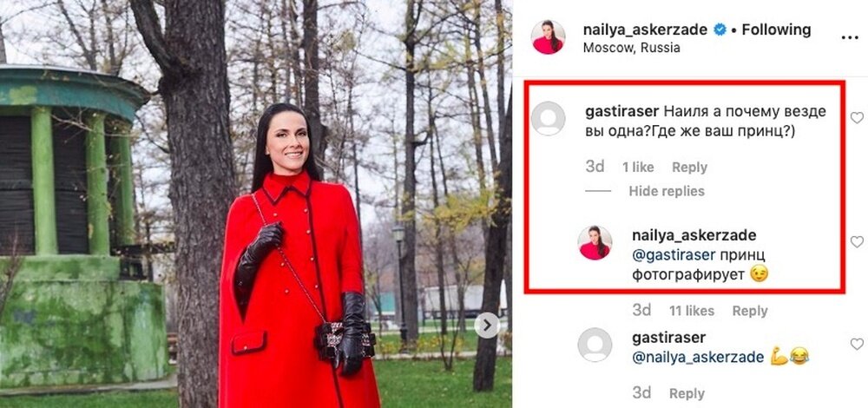Viewport: 868px width, 408px height.
Task: Go to next photo using the arrow
Action: tap(487, 325)
